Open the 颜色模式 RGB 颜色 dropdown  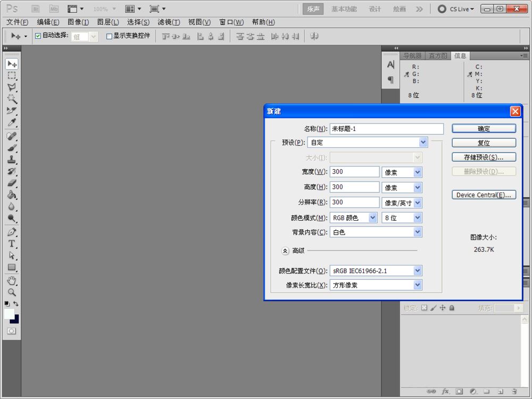click(372, 218)
